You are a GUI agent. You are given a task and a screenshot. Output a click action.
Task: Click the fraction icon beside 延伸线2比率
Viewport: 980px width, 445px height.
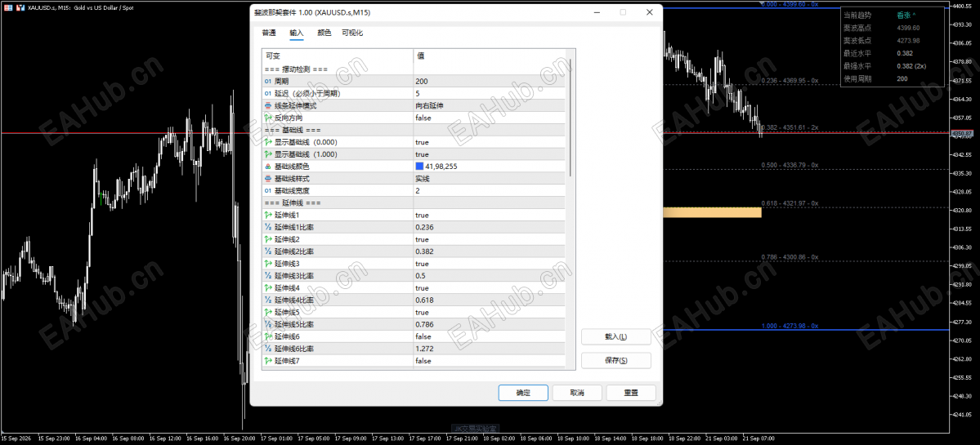tap(268, 251)
